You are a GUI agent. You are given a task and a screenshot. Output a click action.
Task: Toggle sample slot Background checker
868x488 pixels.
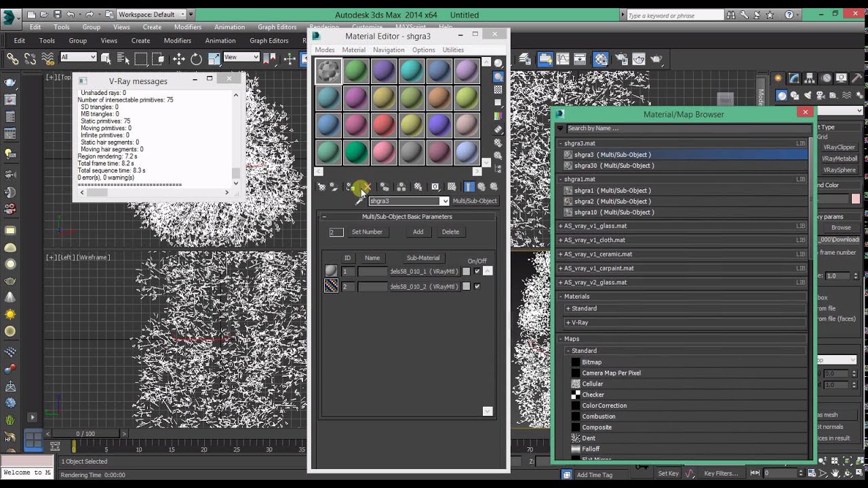click(x=498, y=89)
